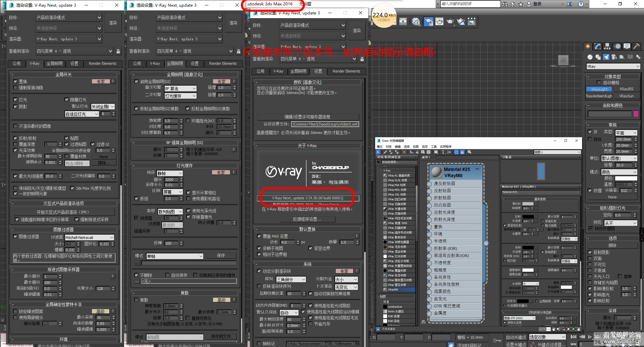Open the 自适应灯光 dropdown

tap(82, 114)
